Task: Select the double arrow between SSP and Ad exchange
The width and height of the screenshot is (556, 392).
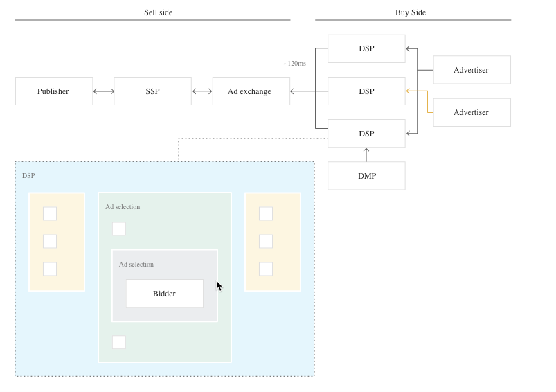Action: 202,91
